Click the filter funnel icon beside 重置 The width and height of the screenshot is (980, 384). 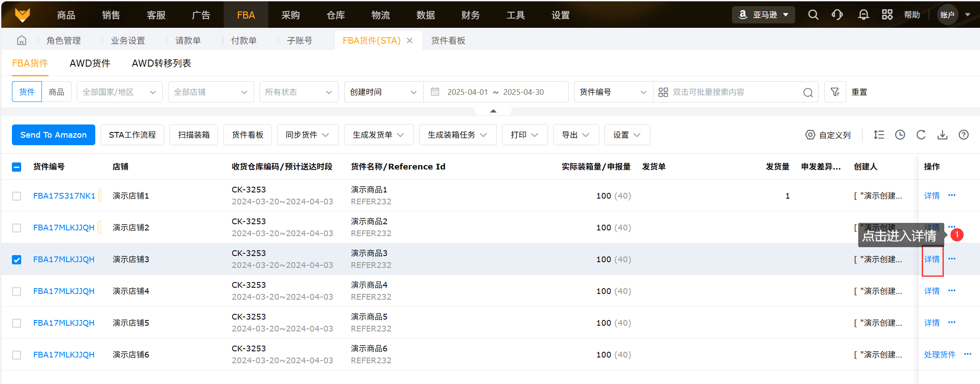835,92
